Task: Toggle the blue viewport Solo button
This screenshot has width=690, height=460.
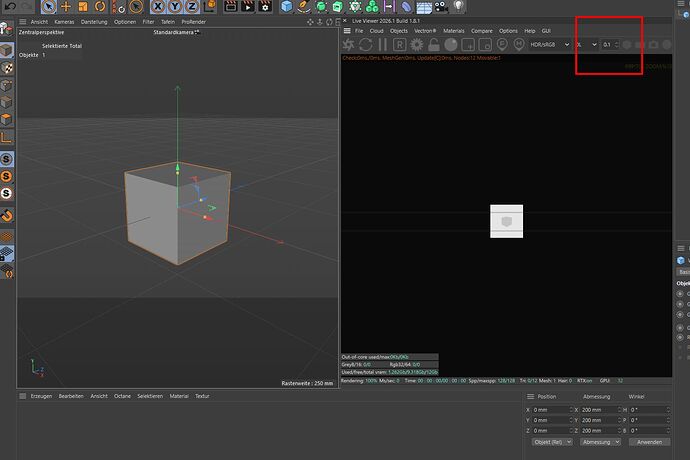Action: 7,159
